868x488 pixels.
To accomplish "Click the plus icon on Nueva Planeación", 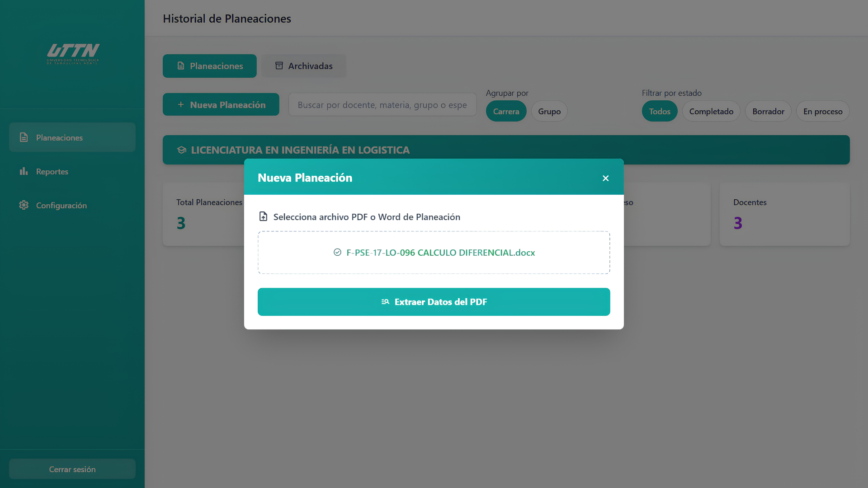I will (x=181, y=104).
